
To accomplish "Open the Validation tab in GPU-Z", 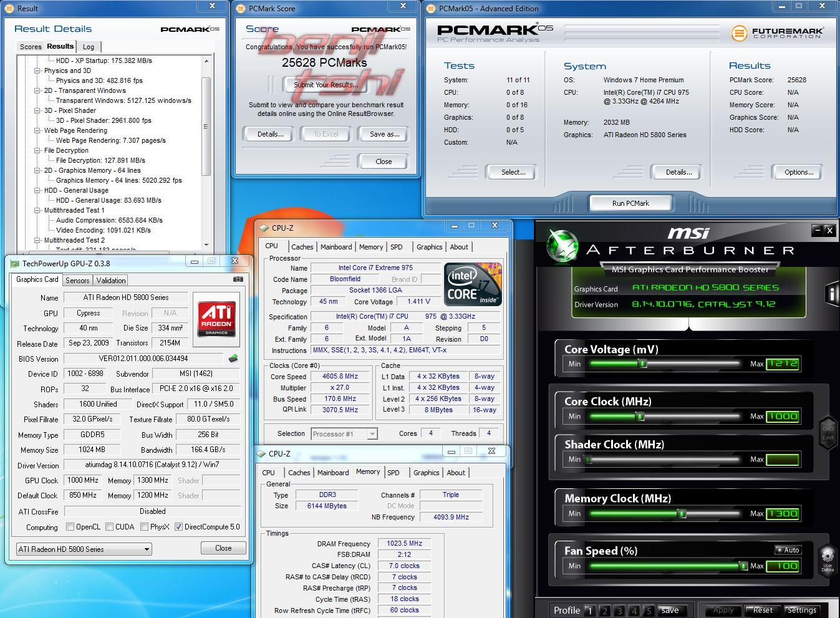I will (111, 281).
